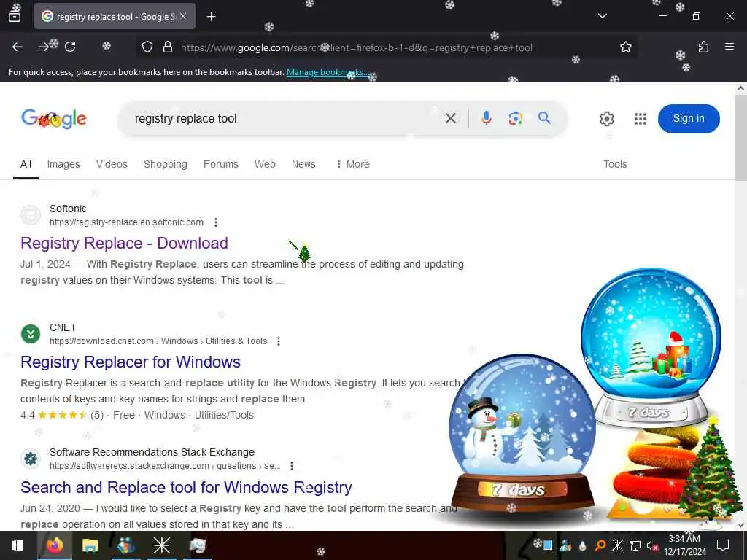Click the forward navigation arrow
Viewport: 747px width, 560px height.
pos(44,47)
